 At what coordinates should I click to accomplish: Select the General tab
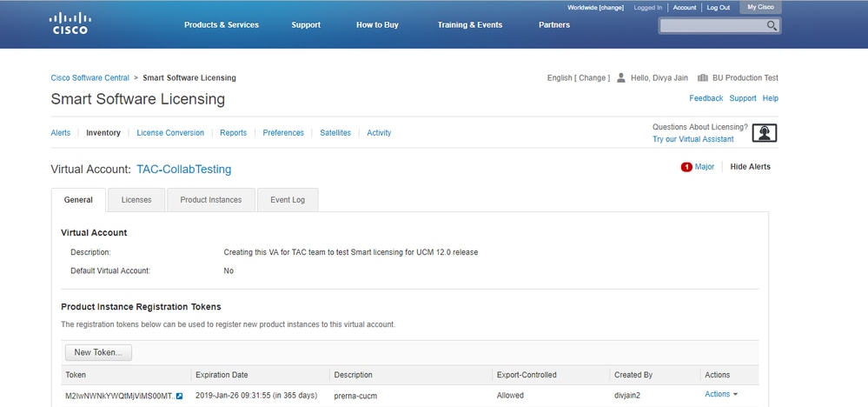(78, 200)
